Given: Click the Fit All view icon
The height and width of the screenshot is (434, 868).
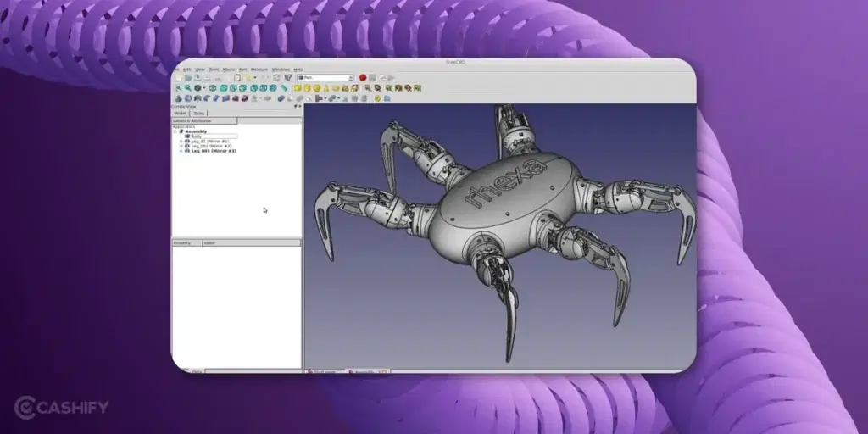Looking at the screenshot, I should tap(179, 88).
